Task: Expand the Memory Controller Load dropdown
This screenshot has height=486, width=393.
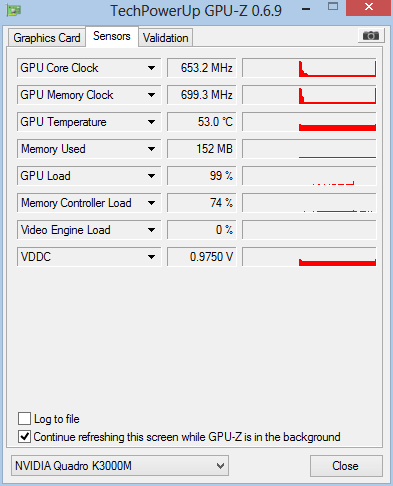Action: click(151, 203)
